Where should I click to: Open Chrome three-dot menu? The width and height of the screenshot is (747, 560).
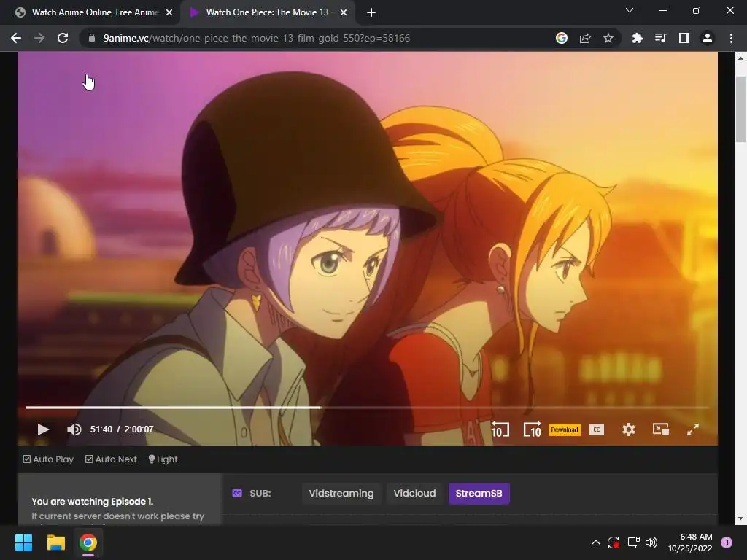pos(731,38)
